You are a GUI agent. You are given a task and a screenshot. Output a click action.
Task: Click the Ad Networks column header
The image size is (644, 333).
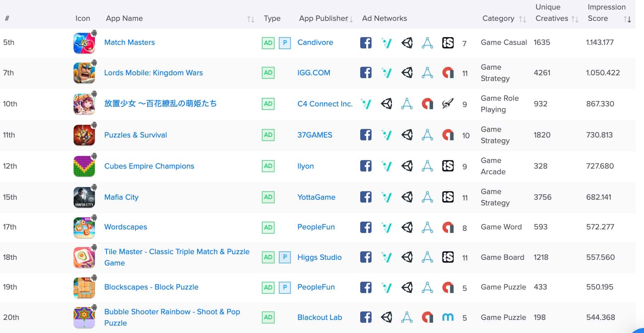(385, 18)
